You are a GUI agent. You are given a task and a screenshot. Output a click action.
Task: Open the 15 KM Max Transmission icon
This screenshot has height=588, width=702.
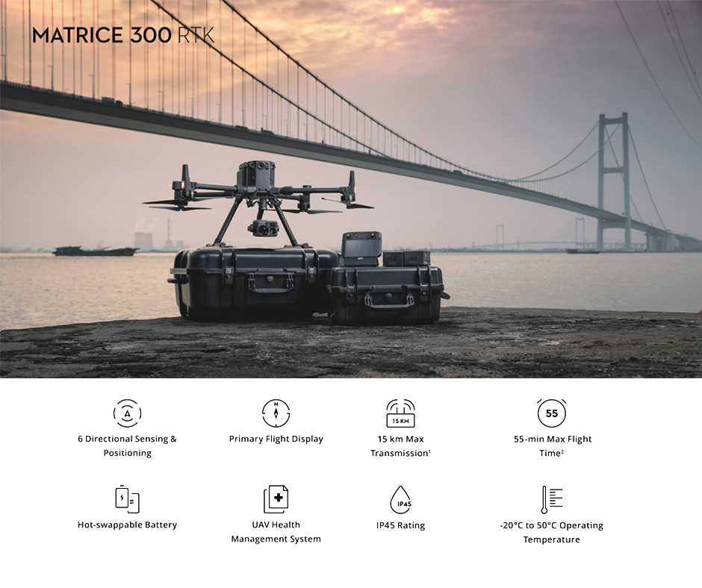tap(401, 413)
